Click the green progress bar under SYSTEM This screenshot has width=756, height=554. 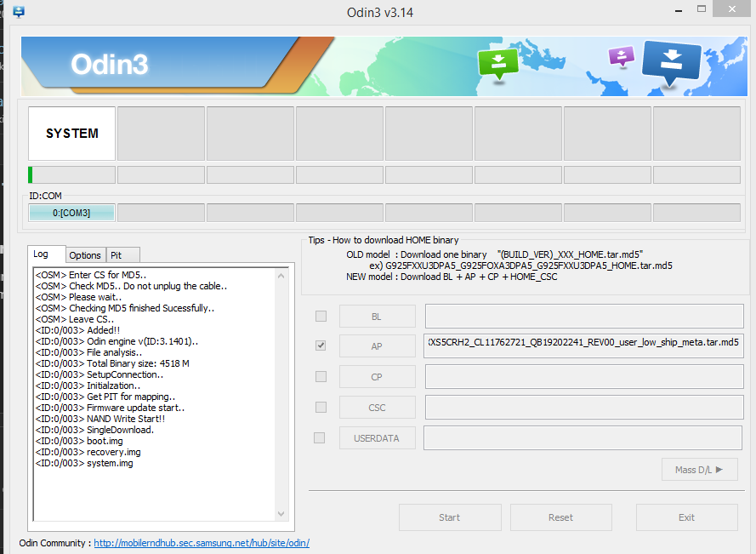pos(71,174)
